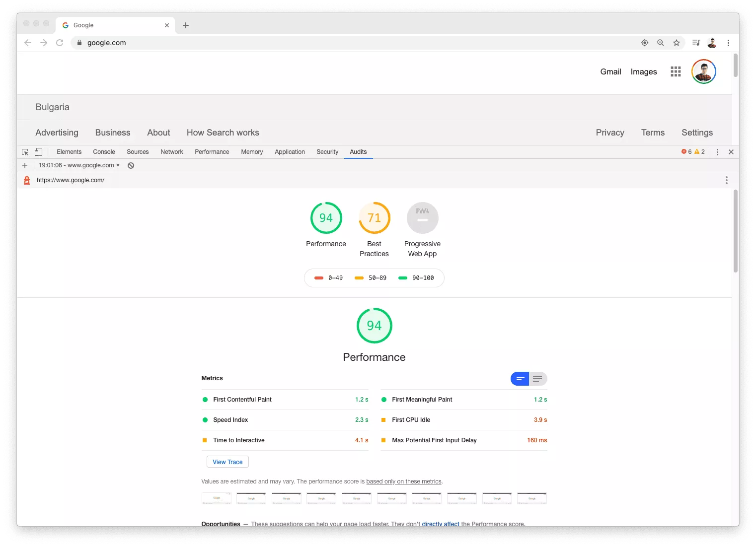Switch to the Console tab

point(104,152)
